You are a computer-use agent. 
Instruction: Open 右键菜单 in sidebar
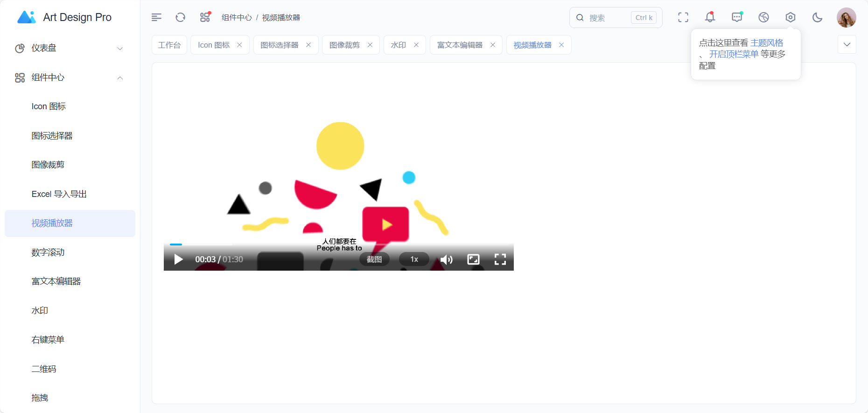[x=70, y=340]
